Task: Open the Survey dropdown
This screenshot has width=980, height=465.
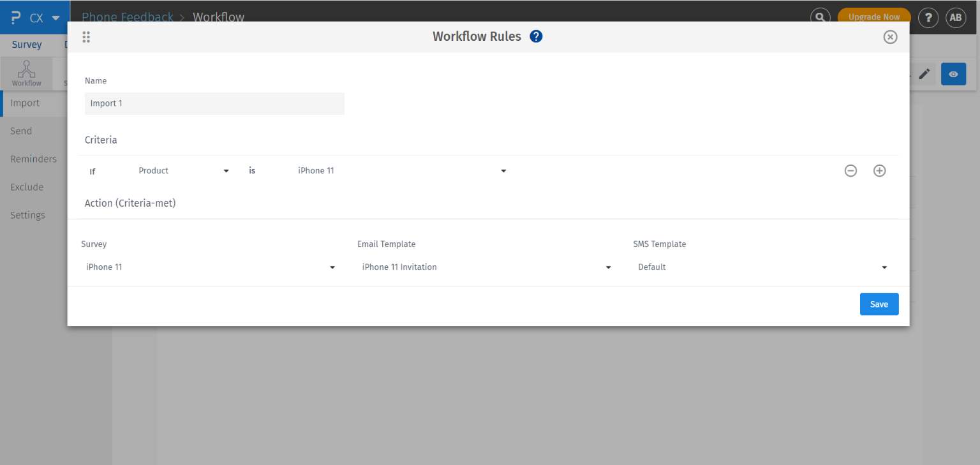Action: click(x=211, y=267)
